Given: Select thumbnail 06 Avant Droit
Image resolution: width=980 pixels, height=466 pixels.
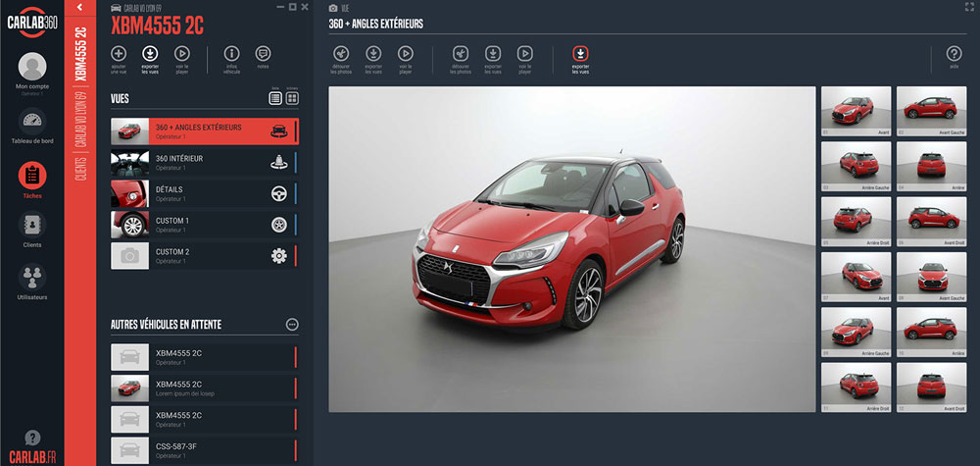Looking at the screenshot, I should [x=931, y=222].
